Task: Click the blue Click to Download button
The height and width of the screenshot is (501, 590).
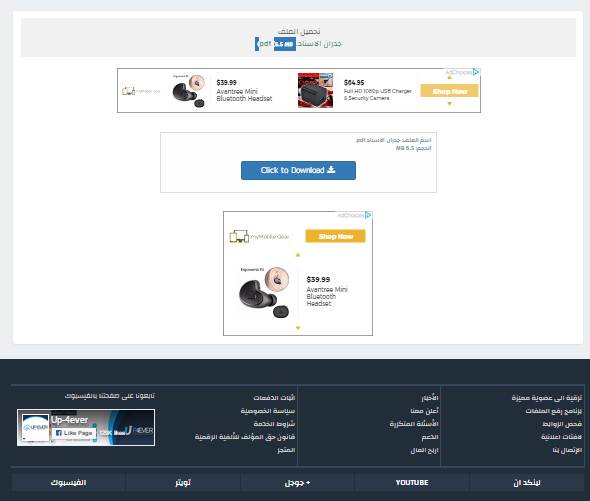Action: 298,171
